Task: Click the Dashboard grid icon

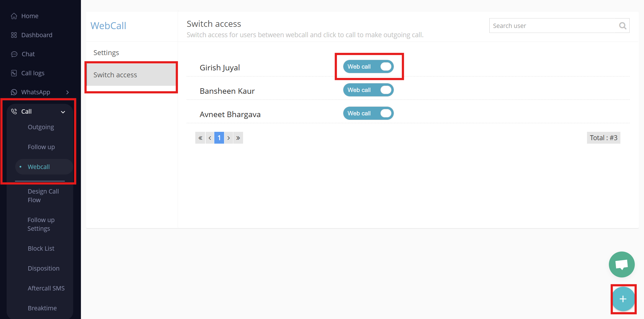Action: [14, 35]
